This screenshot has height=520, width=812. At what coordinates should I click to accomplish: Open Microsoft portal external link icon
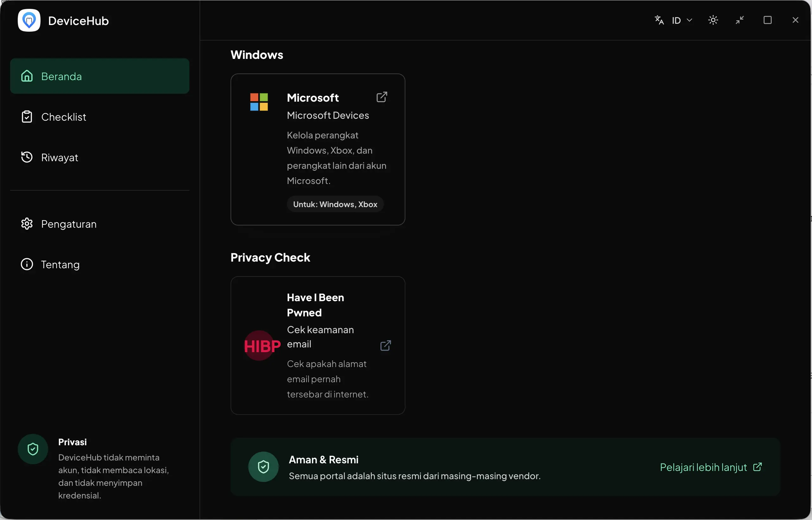click(382, 97)
